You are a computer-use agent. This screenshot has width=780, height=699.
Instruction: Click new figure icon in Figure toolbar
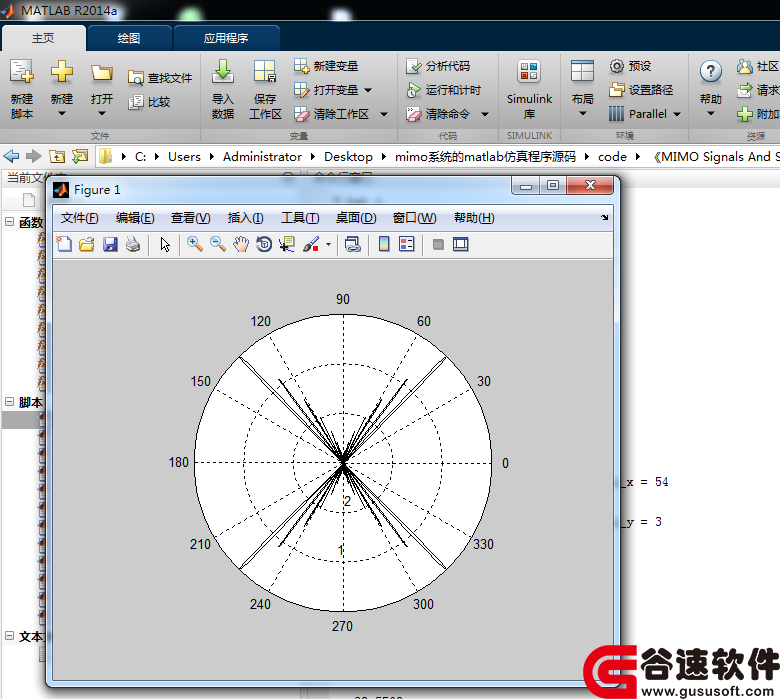[64, 244]
